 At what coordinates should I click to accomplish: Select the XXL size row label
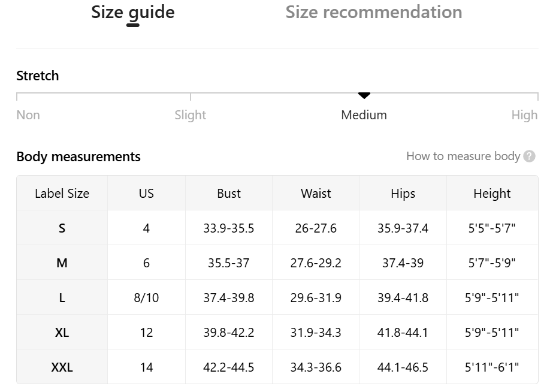pos(62,367)
